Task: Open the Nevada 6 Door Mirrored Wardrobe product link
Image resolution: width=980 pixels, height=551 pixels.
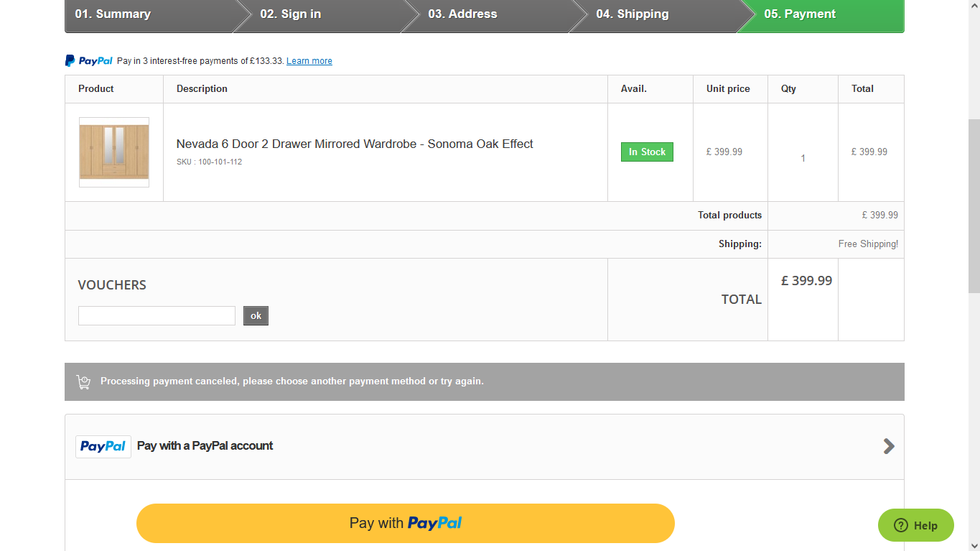Action: [355, 144]
